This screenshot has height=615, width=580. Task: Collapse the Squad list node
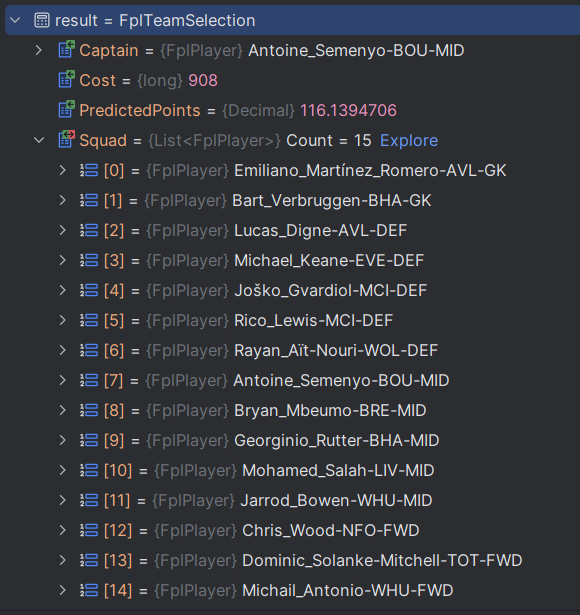(x=39, y=140)
